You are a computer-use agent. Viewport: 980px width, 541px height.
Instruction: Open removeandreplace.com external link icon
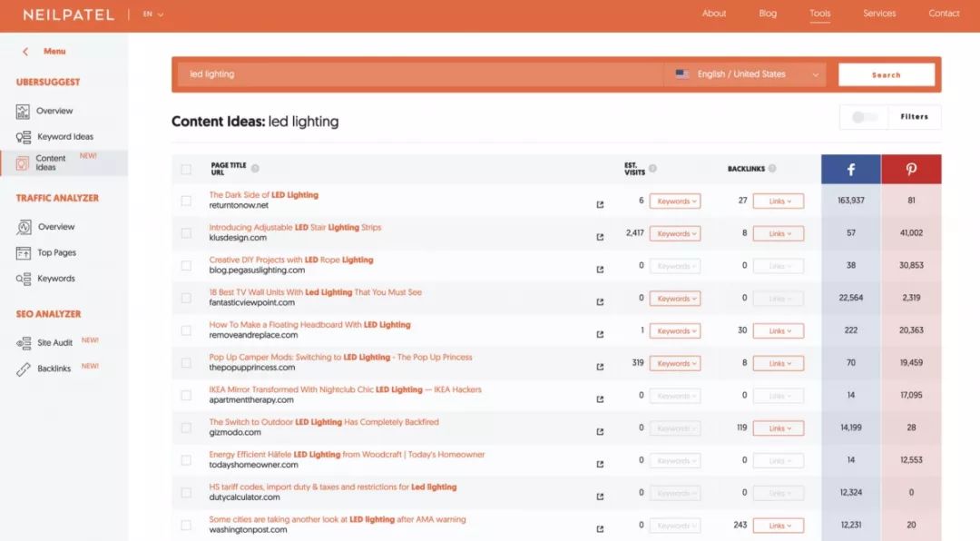(600, 335)
